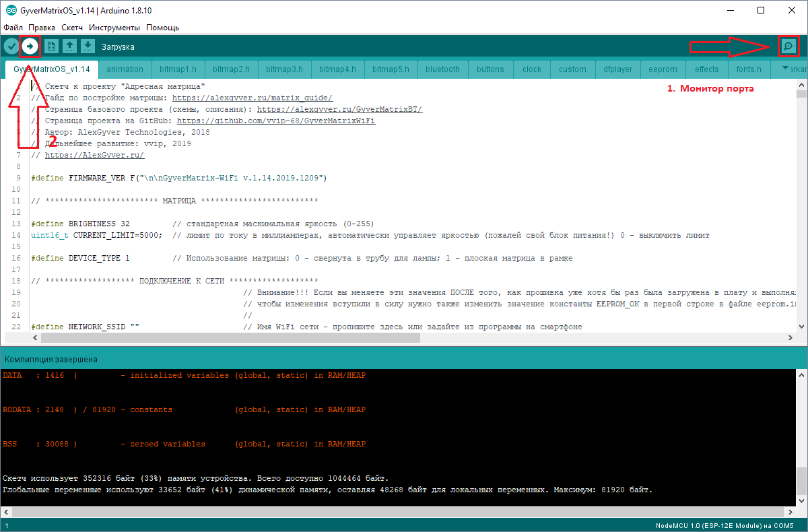Click the DATA : 1416 console line
This screenshot has height=532, width=808.
click(x=184, y=376)
